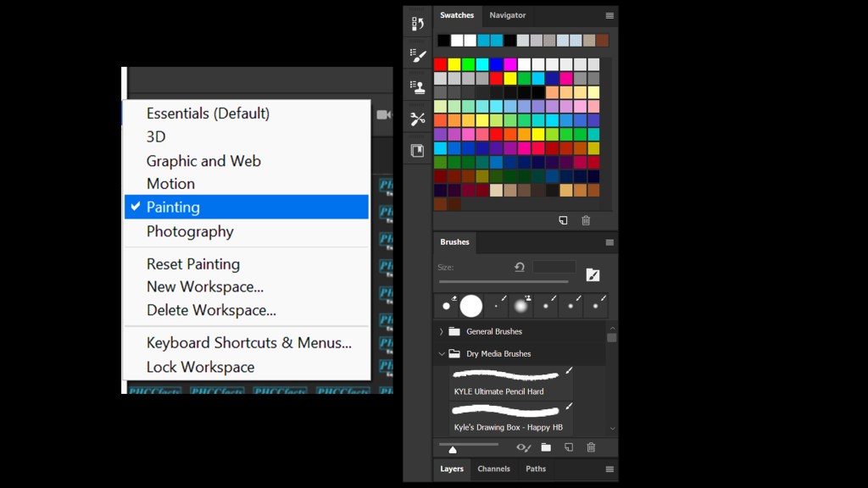The height and width of the screenshot is (488, 868).
Task: Open Keyboard Shortcuts & Menus dialog
Action: [x=248, y=342]
